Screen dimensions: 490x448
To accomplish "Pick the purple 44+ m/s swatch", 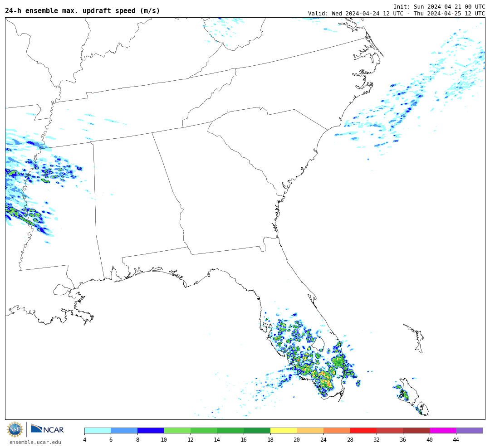I will point(470,430).
